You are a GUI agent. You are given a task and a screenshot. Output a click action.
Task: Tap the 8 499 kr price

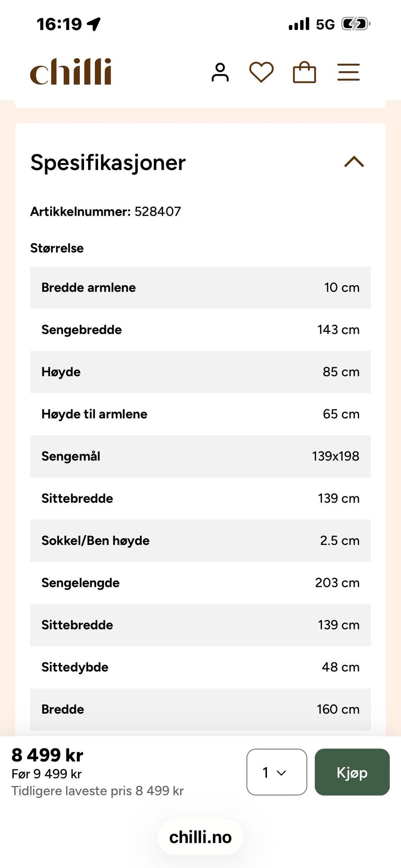coord(47,755)
